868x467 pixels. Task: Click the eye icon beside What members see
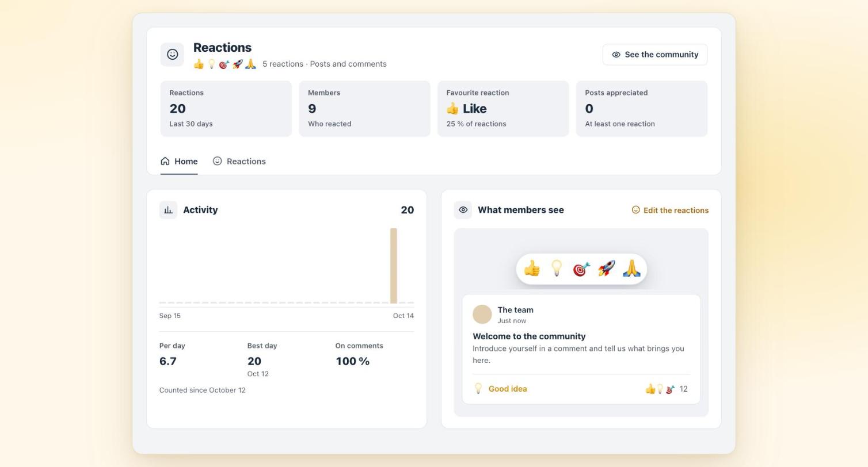463,210
